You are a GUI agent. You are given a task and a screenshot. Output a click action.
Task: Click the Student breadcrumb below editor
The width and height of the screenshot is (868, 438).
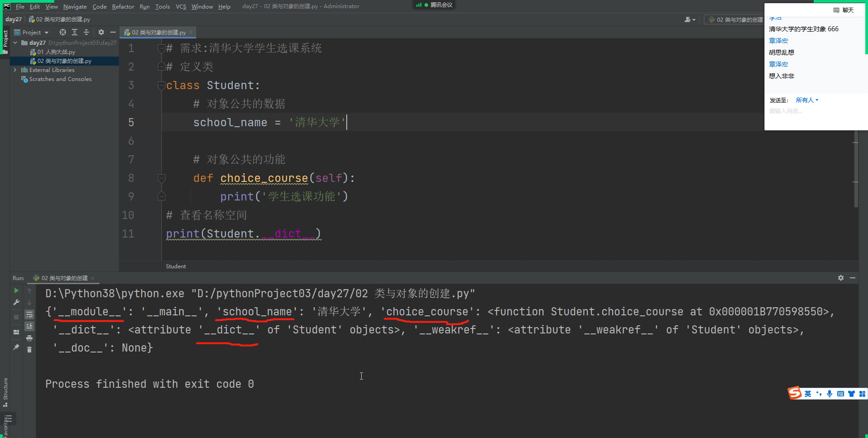click(x=176, y=266)
